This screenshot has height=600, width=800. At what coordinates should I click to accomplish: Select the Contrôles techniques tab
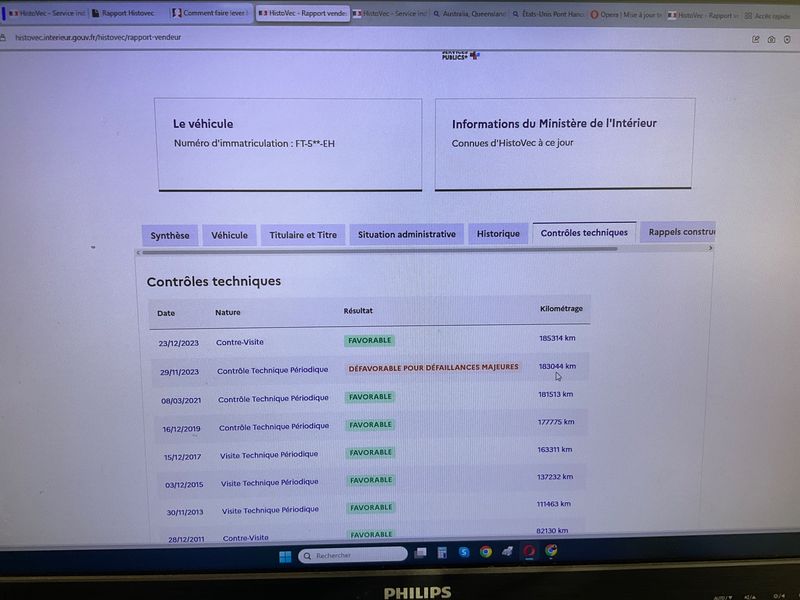[x=584, y=233]
